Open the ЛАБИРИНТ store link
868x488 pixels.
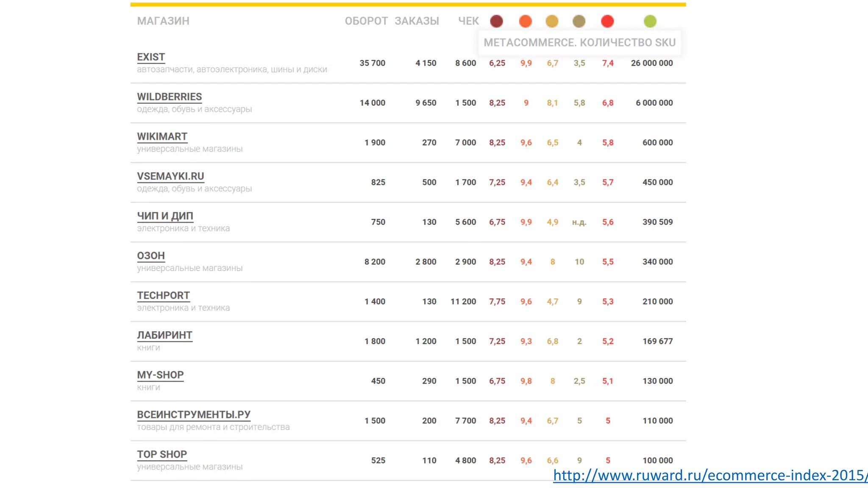click(164, 336)
